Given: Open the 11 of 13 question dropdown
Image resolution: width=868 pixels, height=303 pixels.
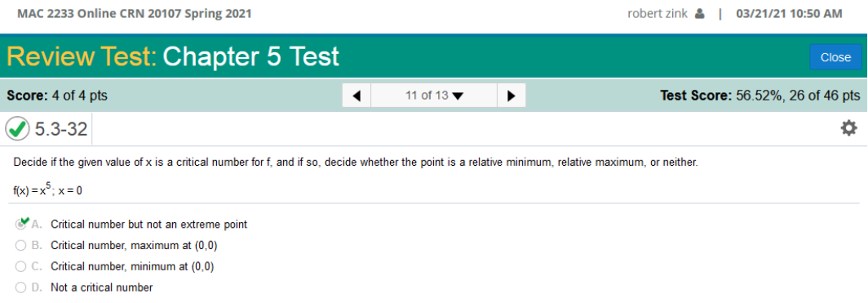Looking at the screenshot, I should click(x=434, y=96).
